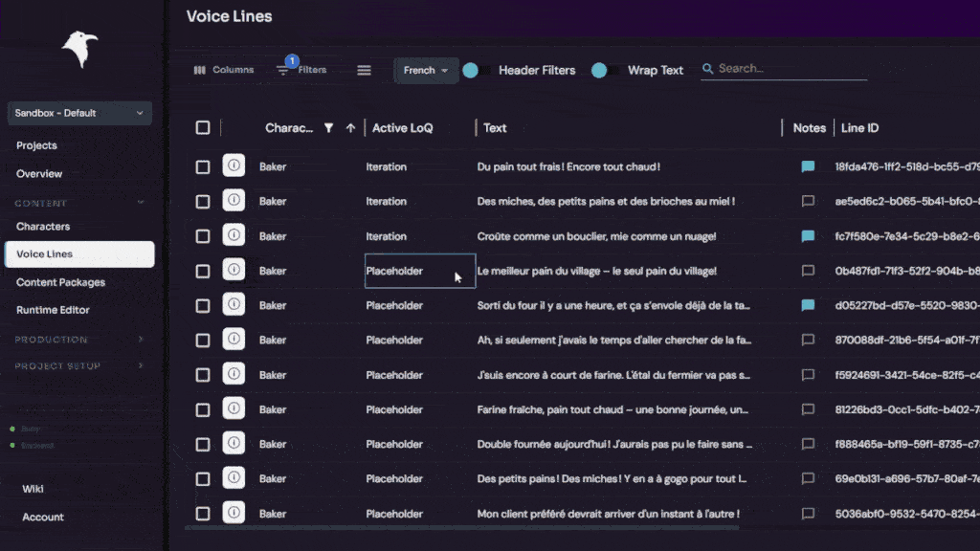Open the Characters page

pos(42,226)
